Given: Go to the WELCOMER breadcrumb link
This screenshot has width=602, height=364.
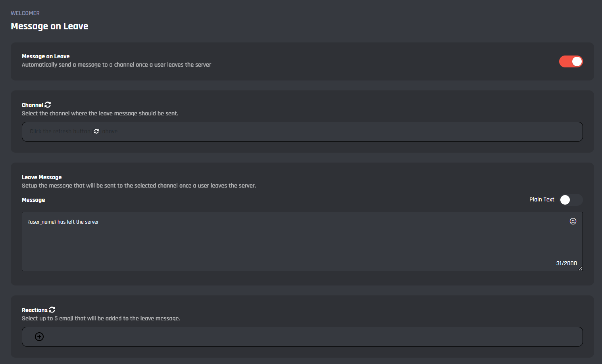Looking at the screenshot, I should coord(25,13).
